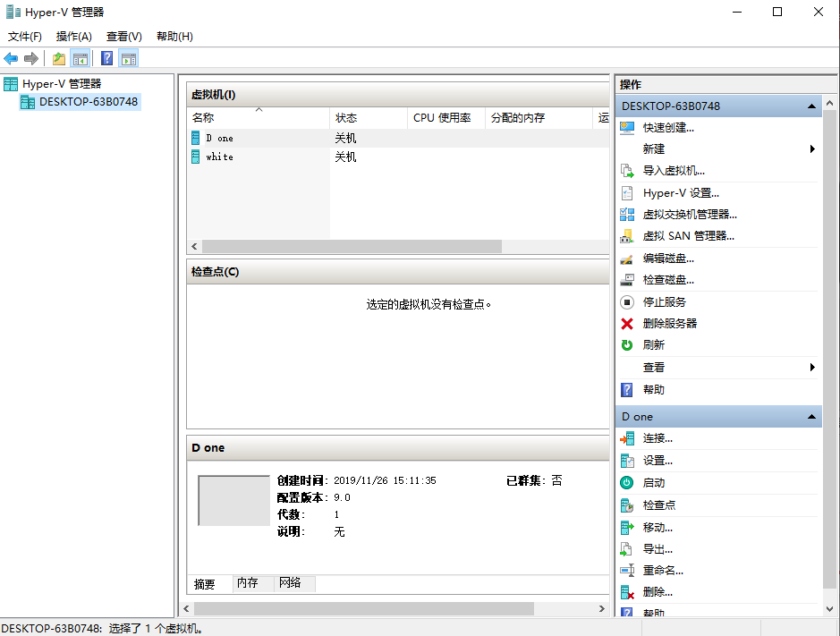Click the Up One Level folder icon

(59, 58)
